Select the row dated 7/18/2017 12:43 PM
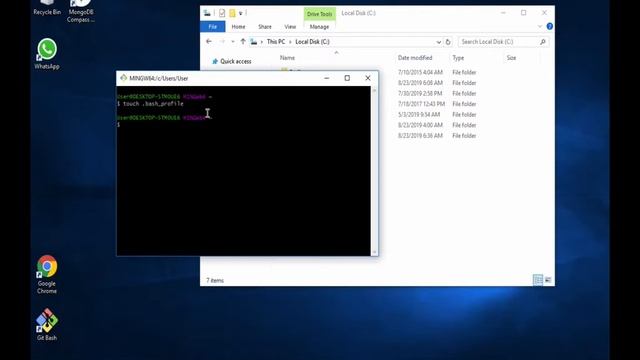The image size is (640, 360). coord(421,104)
